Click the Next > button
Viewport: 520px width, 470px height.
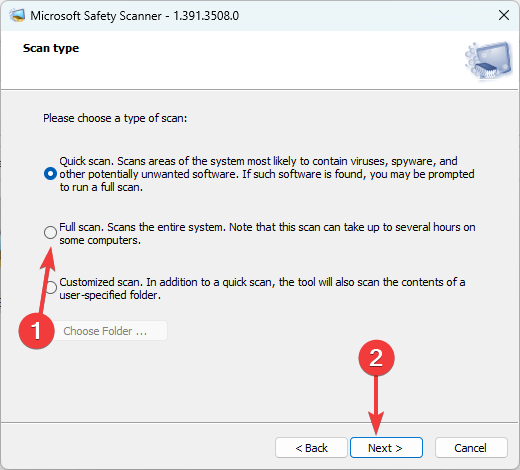click(386, 448)
